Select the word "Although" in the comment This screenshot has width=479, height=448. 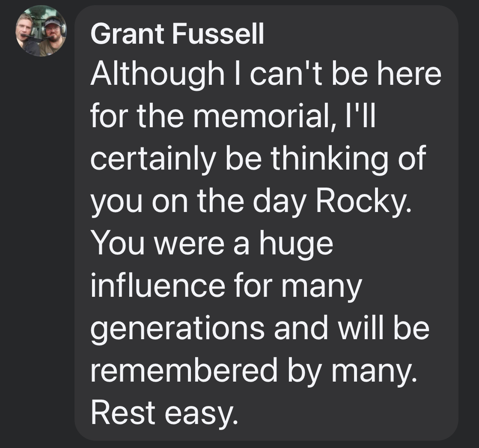pos(158,75)
